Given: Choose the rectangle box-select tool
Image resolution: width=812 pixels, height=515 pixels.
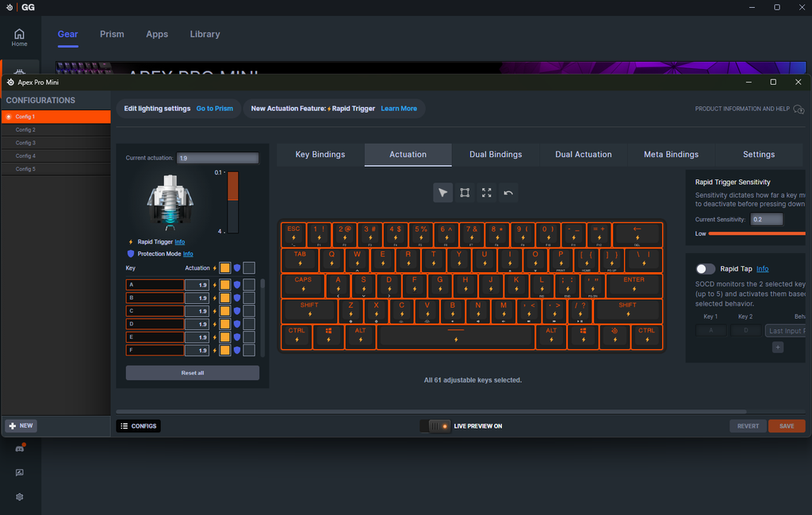Looking at the screenshot, I should point(465,193).
